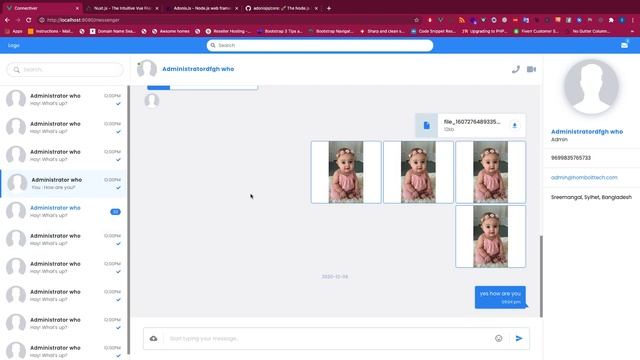This screenshot has height=360, width=640.
Task: Click the file_1607276489335 file name
Action: coord(472,122)
